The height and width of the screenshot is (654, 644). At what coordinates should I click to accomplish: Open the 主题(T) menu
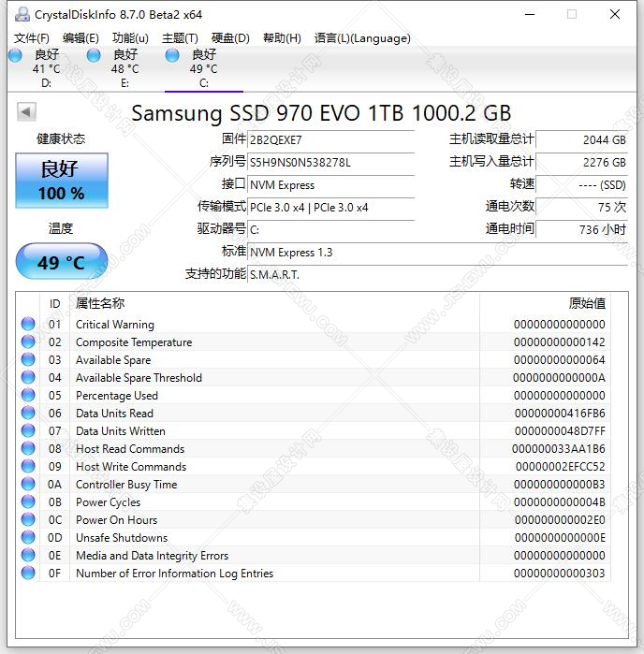coord(180,38)
